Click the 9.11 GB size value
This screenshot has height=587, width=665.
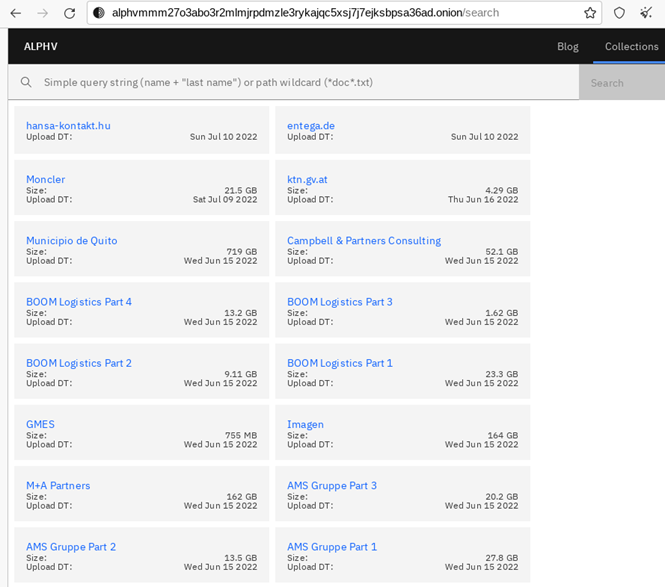click(240, 374)
